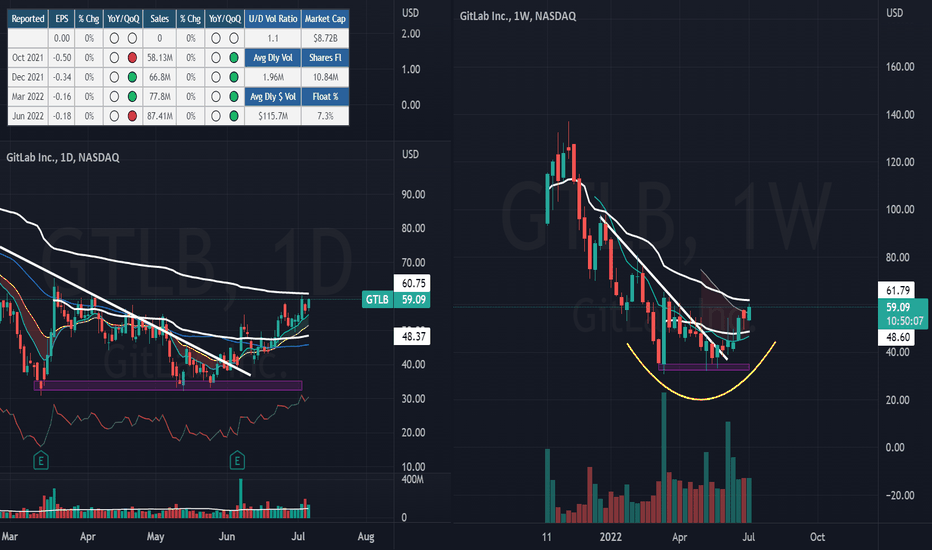The width and height of the screenshot is (932, 550).
Task: Click the earnings E marker near June
Action: (237, 460)
